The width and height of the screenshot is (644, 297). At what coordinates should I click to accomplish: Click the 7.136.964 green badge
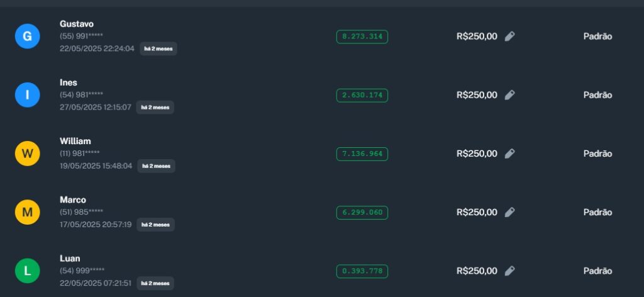coord(362,154)
